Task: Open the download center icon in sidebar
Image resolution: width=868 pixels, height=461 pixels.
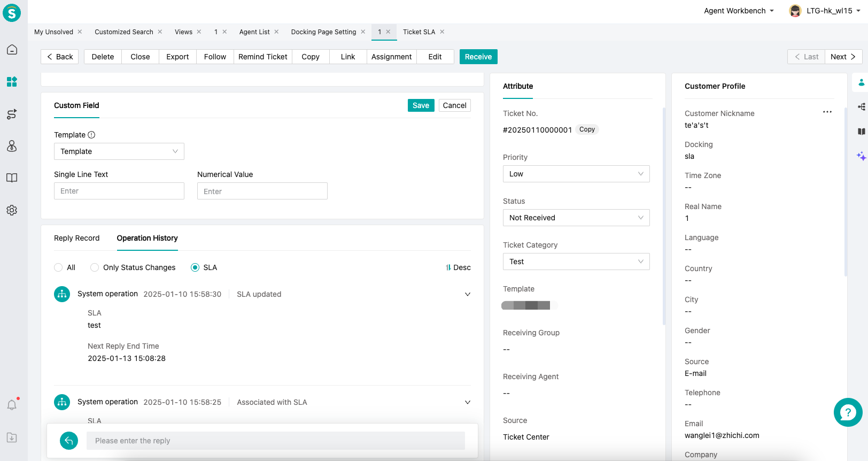Action: pyautogui.click(x=12, y=437)
